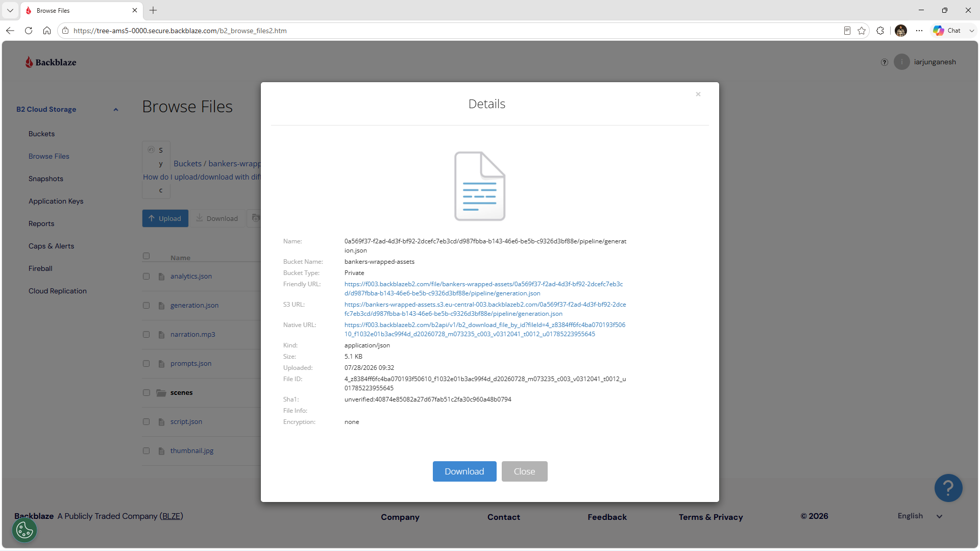The width and height of the screenshot is (980, 551).
Task: Click the browser favorites star icon
Action: tap(862, 31)
